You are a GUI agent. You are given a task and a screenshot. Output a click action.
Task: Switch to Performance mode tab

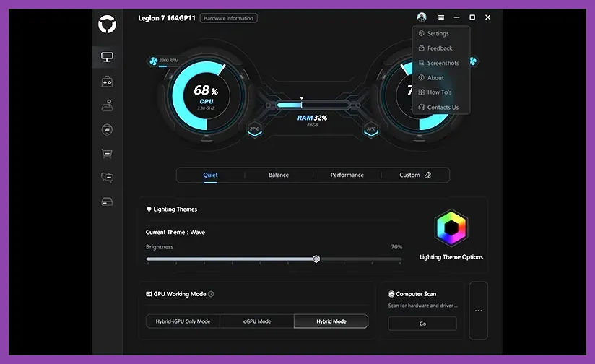[347, 175]
